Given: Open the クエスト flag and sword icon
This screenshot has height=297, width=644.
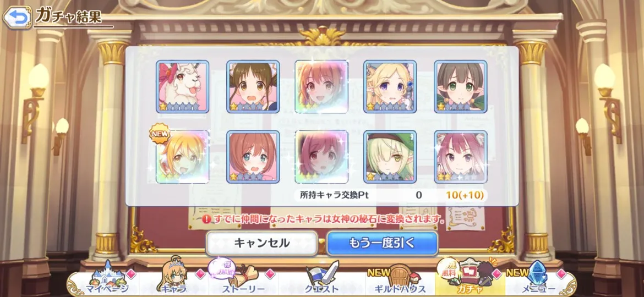Looking at the screenshot, I should [322, 277].
